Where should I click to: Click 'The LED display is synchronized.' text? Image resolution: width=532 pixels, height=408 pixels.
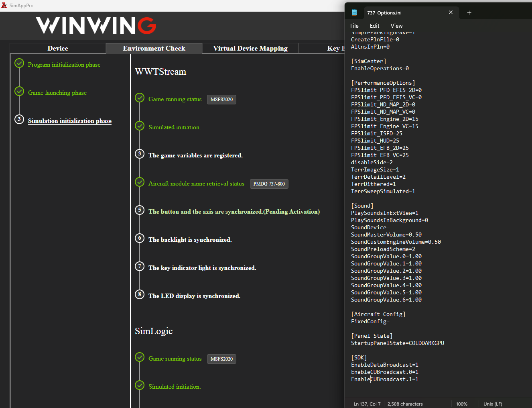[x=195, y=296]
